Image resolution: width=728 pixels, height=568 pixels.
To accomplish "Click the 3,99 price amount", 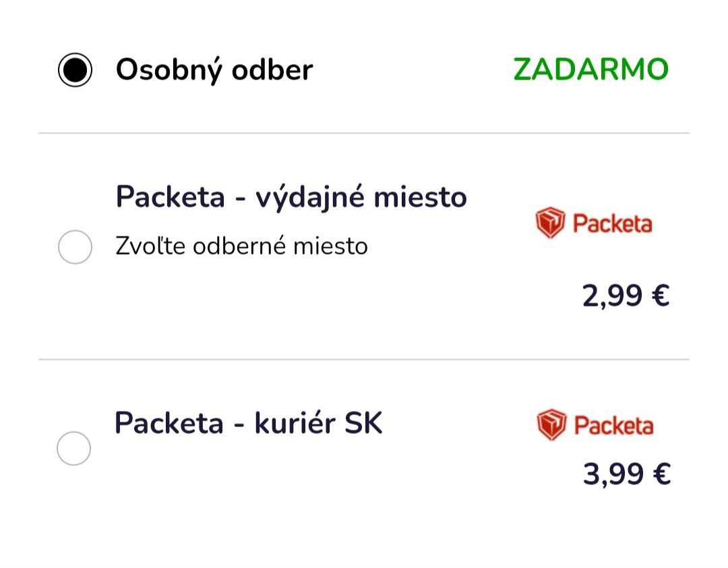I will pyautogui.click(x=613, y=474).
